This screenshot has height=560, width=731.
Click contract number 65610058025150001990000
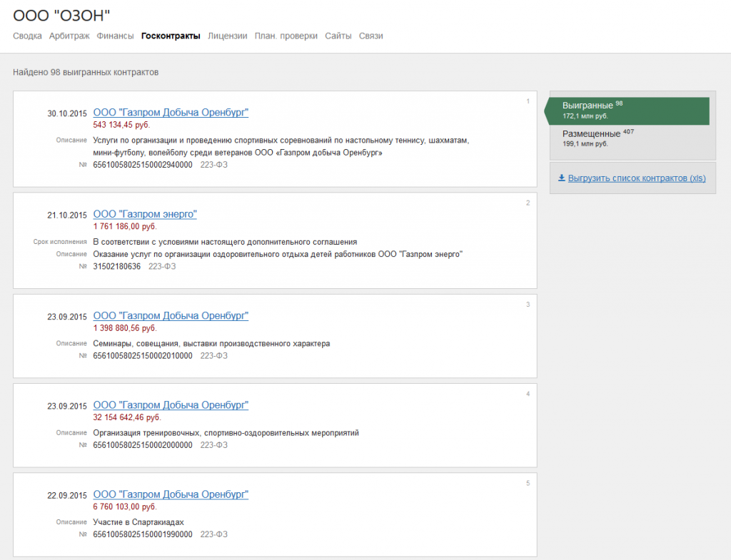[x=143, y=535]
